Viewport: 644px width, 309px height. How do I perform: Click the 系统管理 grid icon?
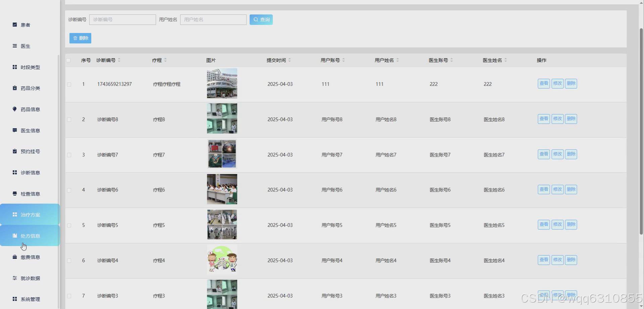pyautogui.click(x=15, y=299)
